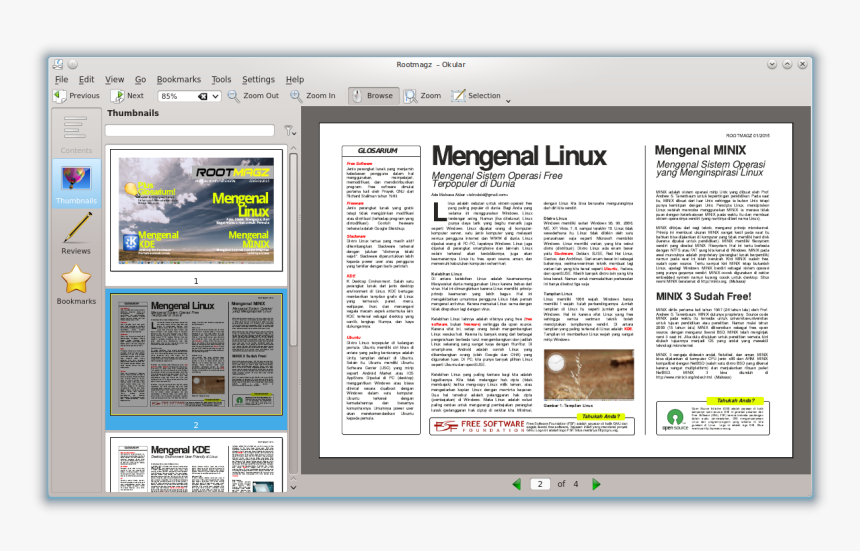Open the Edit menu
Viewport: 860px width, 551px height.
pos(86,79)
